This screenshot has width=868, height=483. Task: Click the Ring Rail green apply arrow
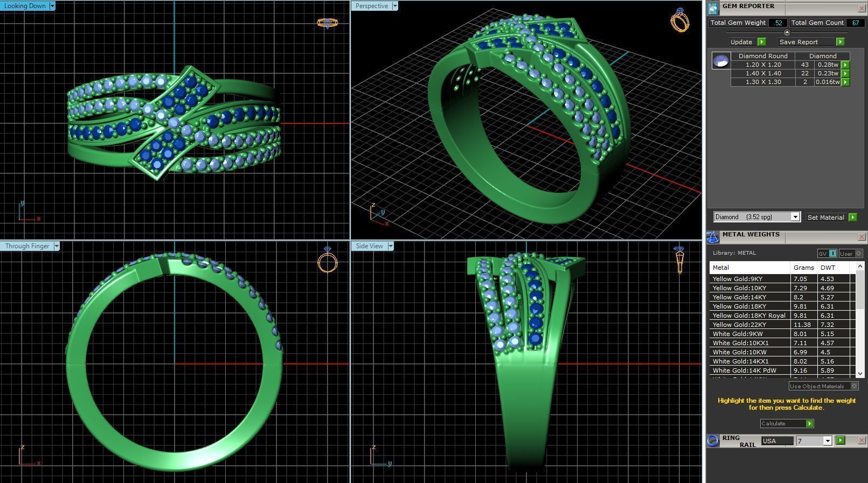840,440
